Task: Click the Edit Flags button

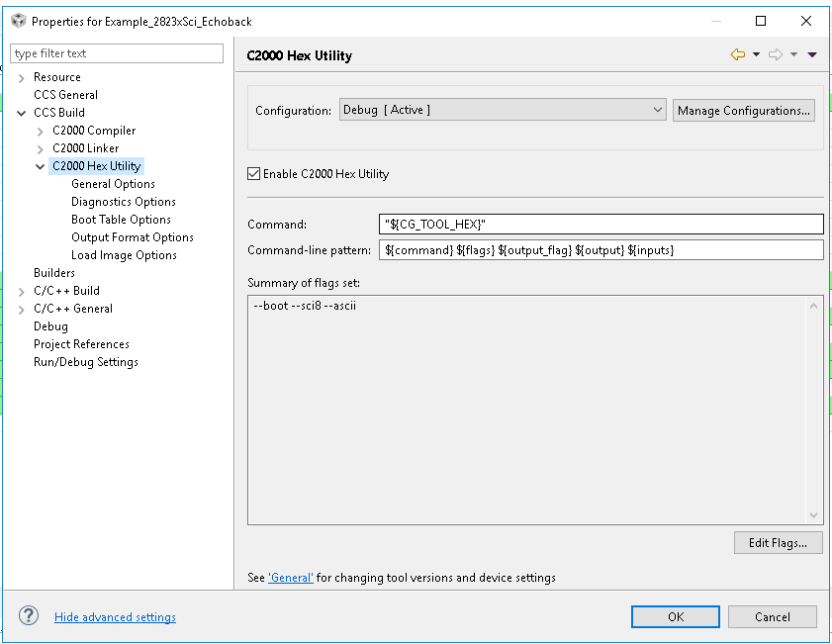Action: [778, 543]
